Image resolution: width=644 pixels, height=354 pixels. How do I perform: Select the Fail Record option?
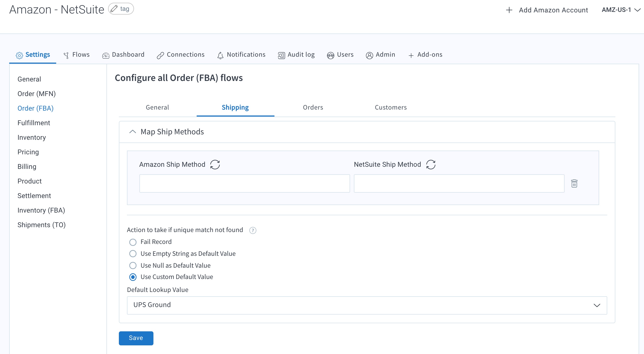(133, 242)
